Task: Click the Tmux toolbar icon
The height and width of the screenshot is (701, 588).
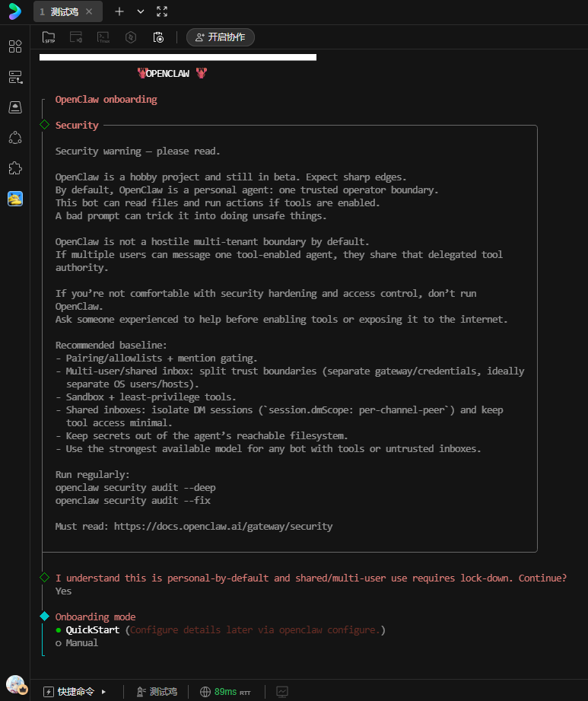Action: [103, 37]
